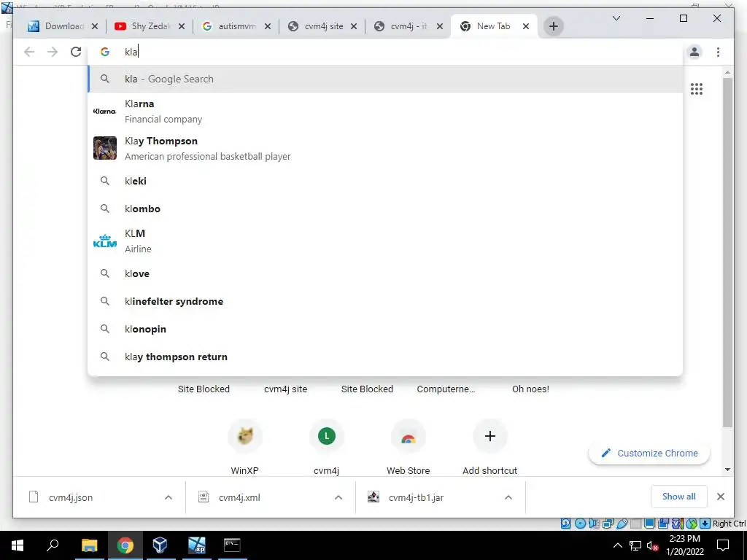Screen dimensions: 747x560
Task: Open VirtualBox cube icon in taskbar
Action: point(160,545)
